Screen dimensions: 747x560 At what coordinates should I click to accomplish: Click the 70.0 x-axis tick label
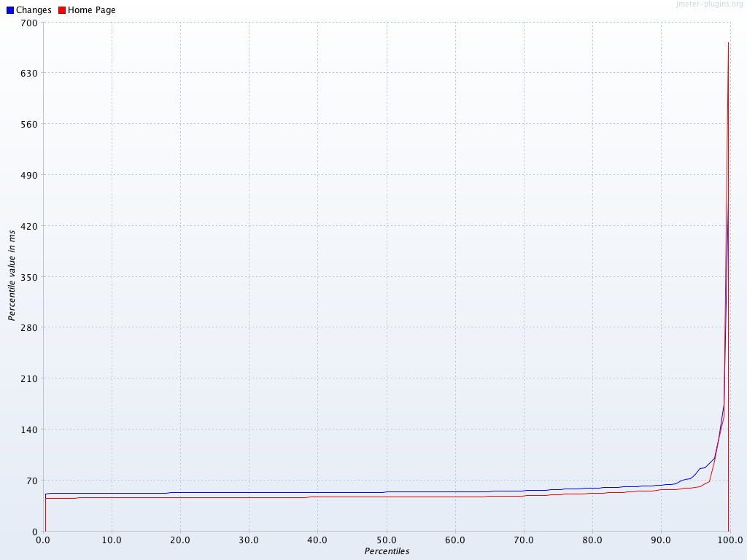(x=524, y=540)
